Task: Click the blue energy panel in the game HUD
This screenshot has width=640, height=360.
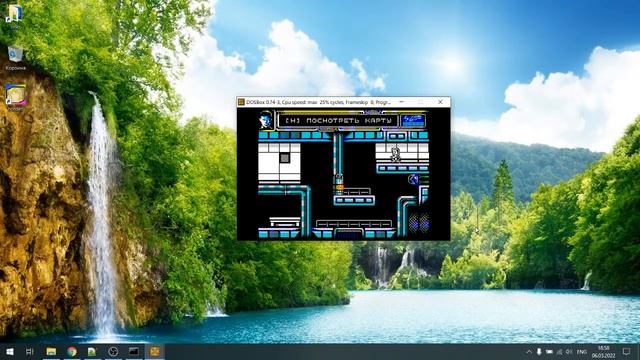Action: (x=413, y=120)
